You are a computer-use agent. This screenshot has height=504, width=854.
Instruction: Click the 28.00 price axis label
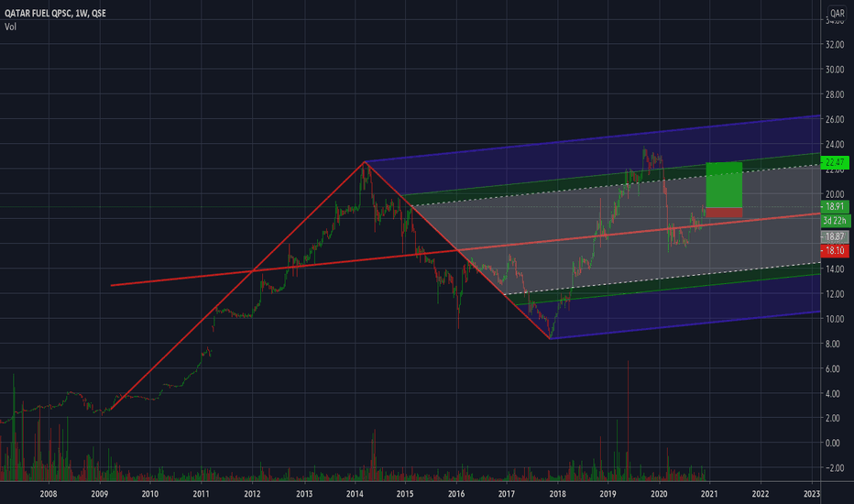click(x=835, y=94)
